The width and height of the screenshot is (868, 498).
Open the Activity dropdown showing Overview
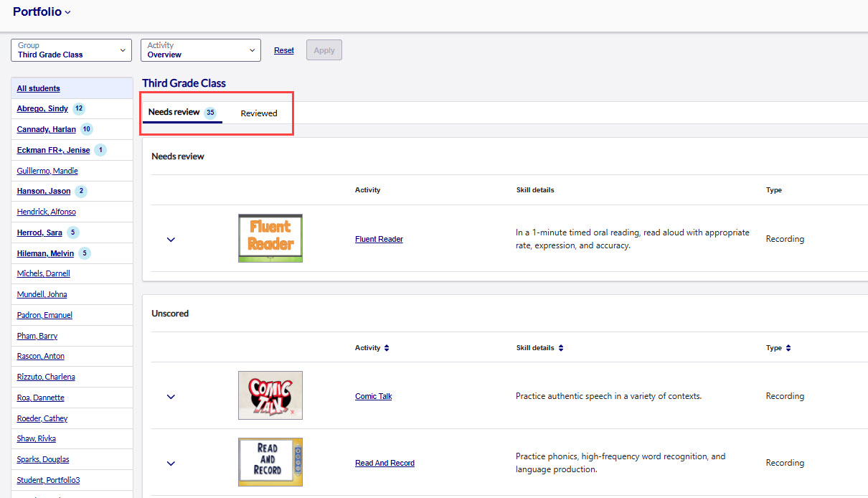click(x=200, y=50)
